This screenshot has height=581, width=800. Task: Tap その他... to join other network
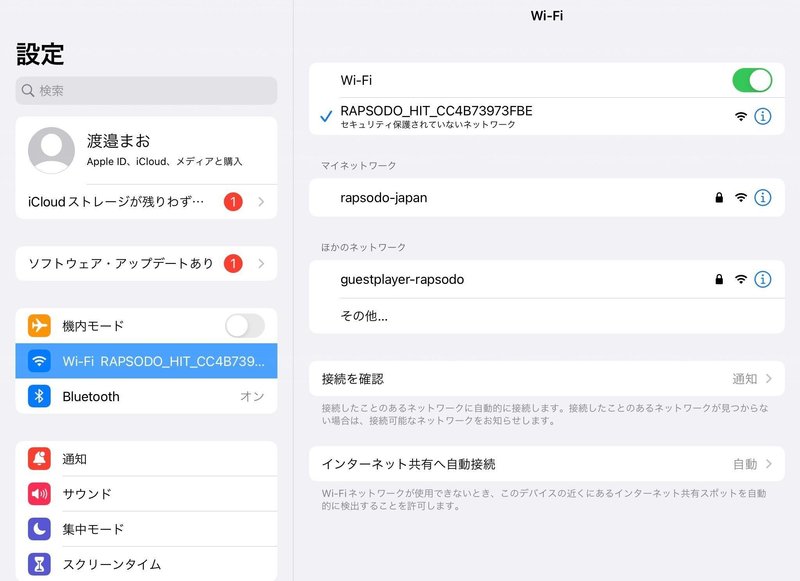(547, 316)
